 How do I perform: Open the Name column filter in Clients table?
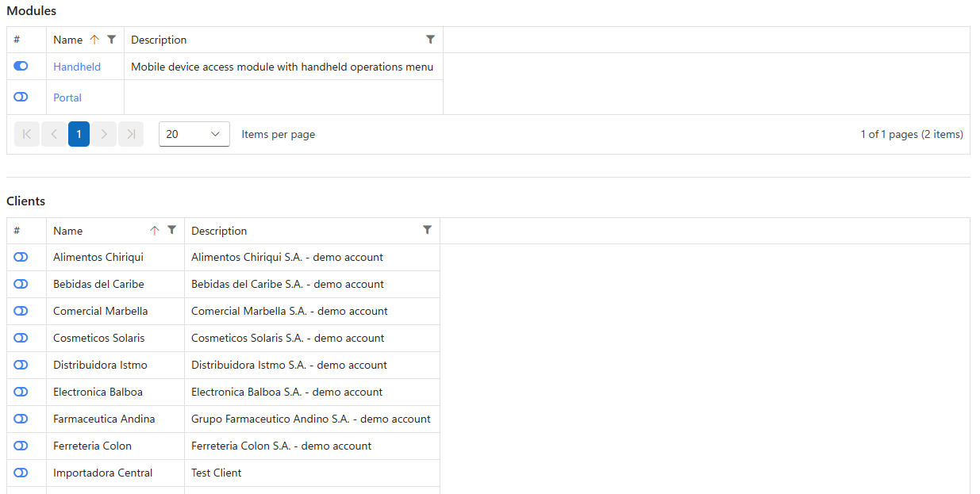(x=172, y=230)
